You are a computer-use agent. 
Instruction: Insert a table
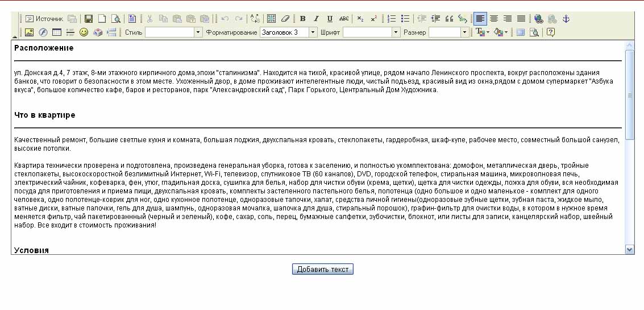[57, 32]
